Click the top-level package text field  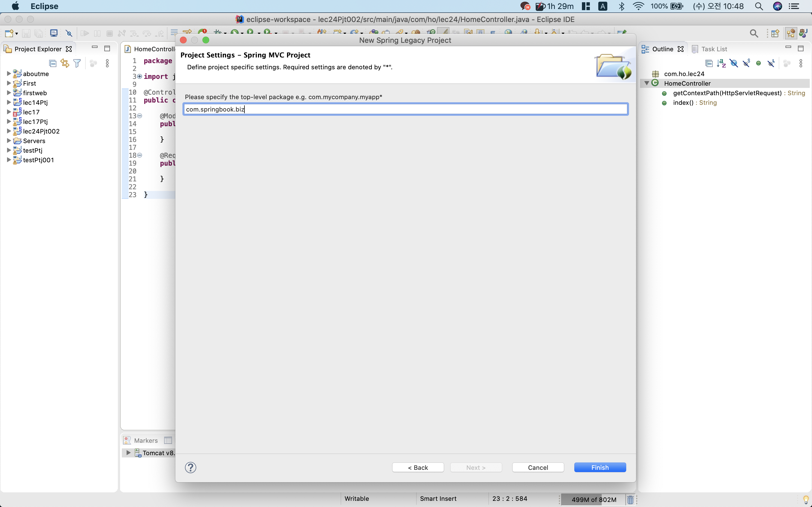[405, 109]
